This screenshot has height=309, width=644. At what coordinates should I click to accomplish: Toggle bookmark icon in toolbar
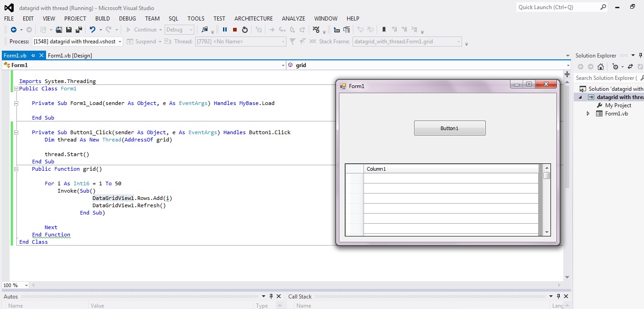(384, 30)
